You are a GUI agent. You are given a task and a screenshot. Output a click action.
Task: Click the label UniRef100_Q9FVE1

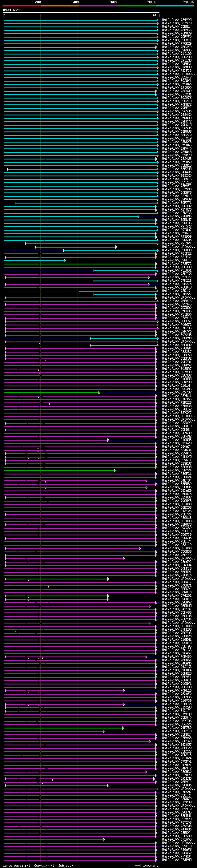177,40
